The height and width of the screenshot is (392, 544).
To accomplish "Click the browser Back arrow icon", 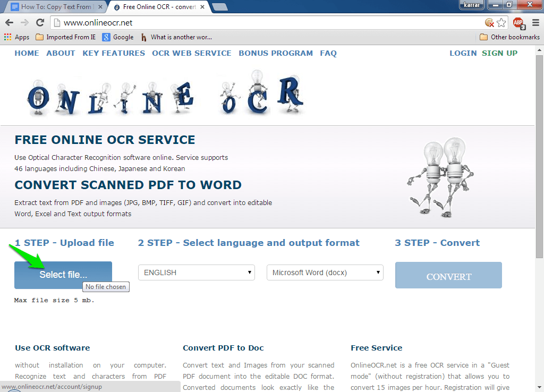I will [9, 22].
